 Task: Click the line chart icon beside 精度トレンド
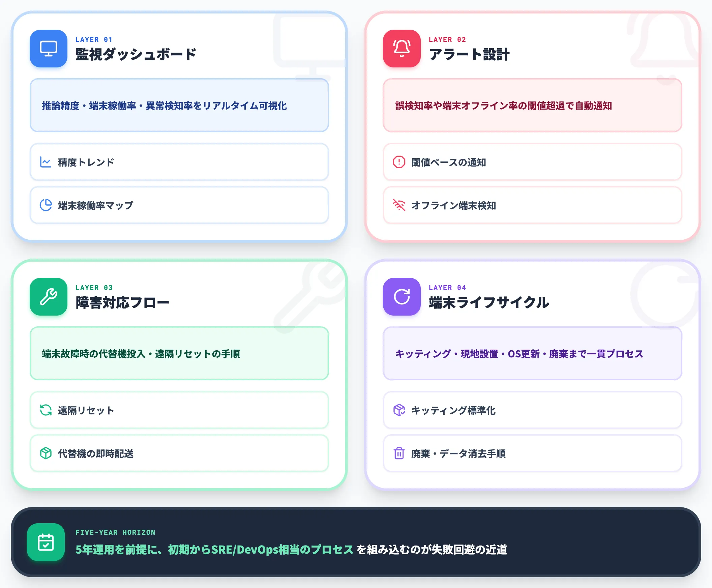click(x=46, y=162)
